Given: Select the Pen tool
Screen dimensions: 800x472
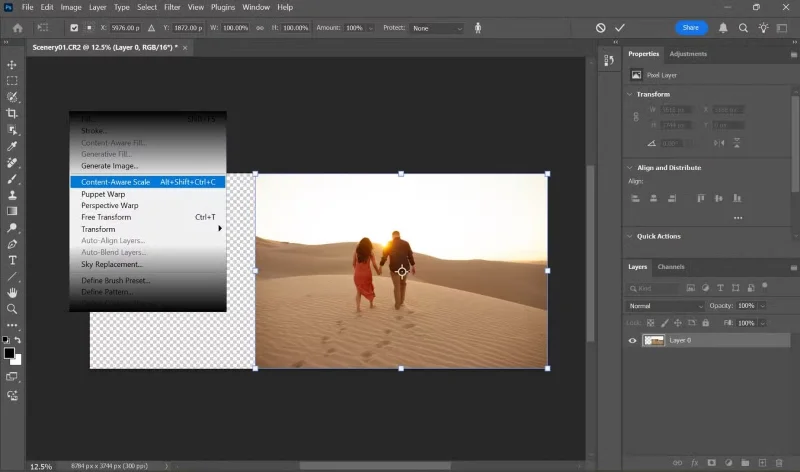Looking at the screenshot, I should [x=12, y=244].
